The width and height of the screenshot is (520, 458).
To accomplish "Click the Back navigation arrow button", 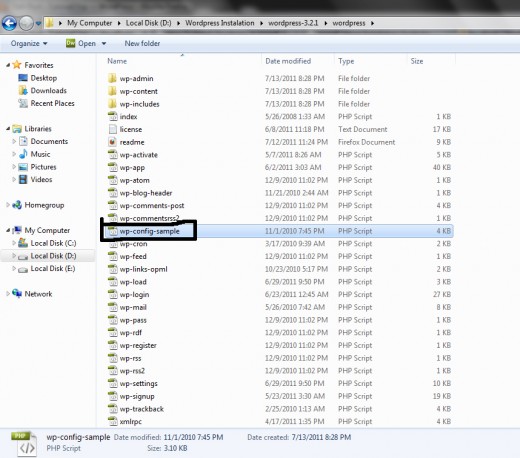I will (9, 23).
